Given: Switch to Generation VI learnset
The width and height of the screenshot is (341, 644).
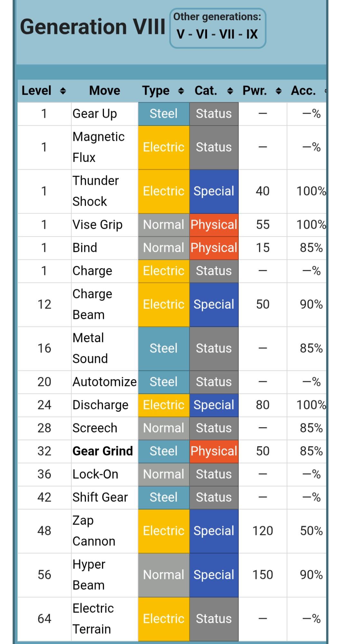Looking at the screenshot, I should (202, 34).
